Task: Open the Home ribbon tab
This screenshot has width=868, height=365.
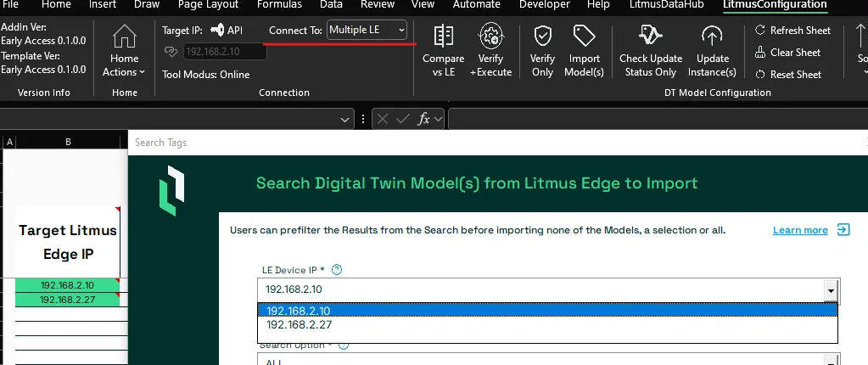Action: click(x=57, y=4)
